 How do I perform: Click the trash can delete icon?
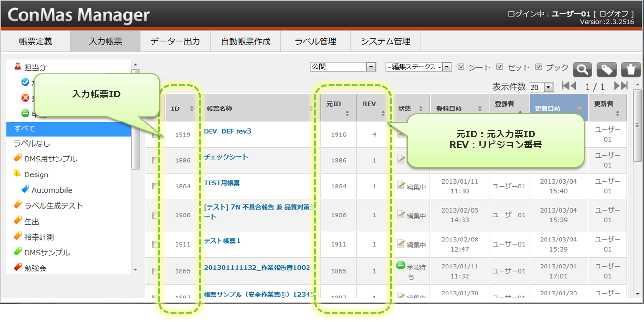630,69
